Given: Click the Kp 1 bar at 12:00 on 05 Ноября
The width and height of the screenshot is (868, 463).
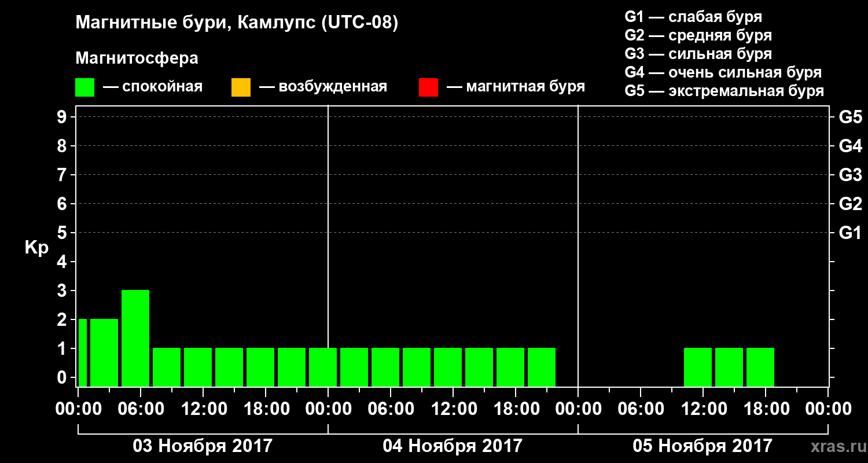Looking at the screenshot, I should pyautogui.click(x=698, y=367).
